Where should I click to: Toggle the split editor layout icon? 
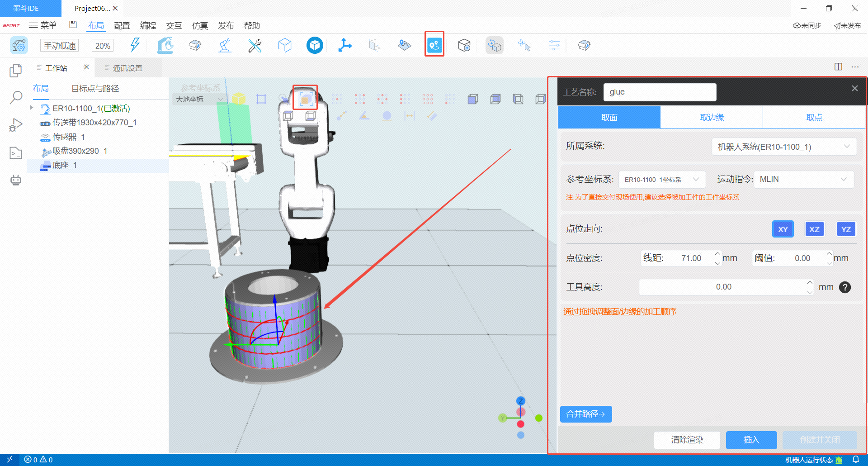click(x=838, y=67)
